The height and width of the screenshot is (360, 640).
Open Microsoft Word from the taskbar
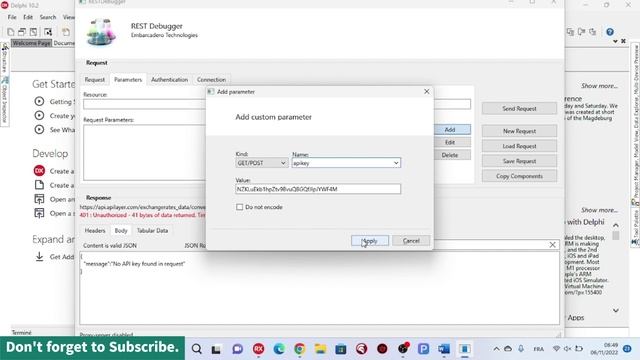(444, 349)
